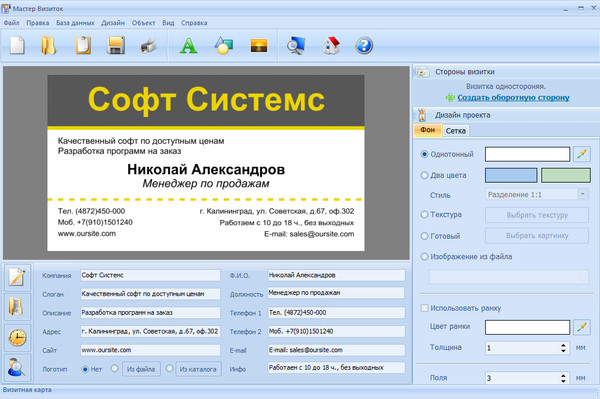600x399 pixels.
Task: Adjust Поля value using spinner arrows
Action: 563,378
